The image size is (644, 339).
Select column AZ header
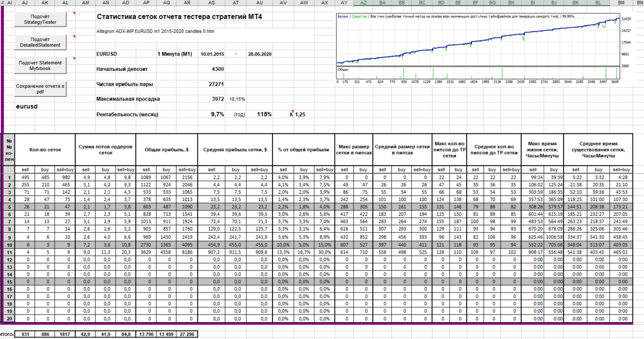363,3
